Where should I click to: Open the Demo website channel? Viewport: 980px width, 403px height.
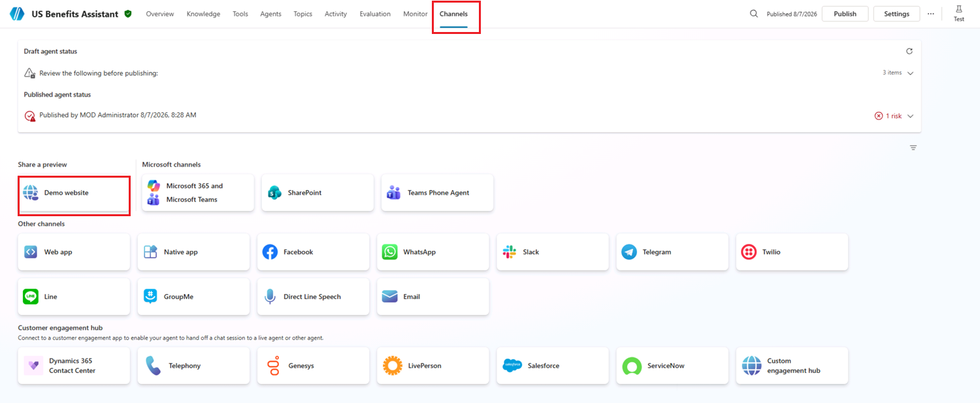74,193
